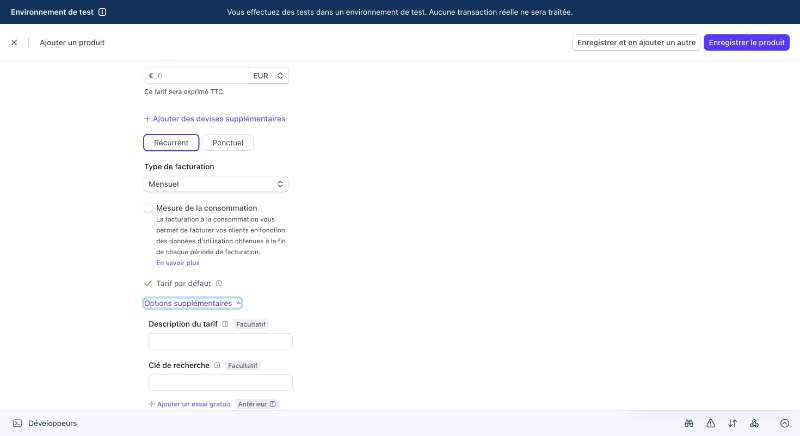Toggle the Tarif par défaut checkmark

click(x=148, y=284)
